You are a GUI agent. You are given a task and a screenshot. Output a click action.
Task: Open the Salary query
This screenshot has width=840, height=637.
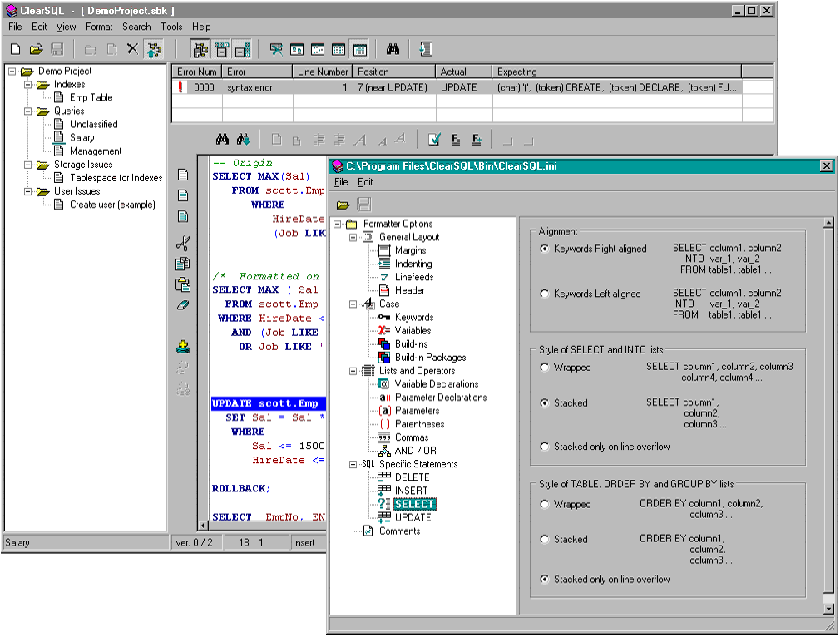[82, 138]
